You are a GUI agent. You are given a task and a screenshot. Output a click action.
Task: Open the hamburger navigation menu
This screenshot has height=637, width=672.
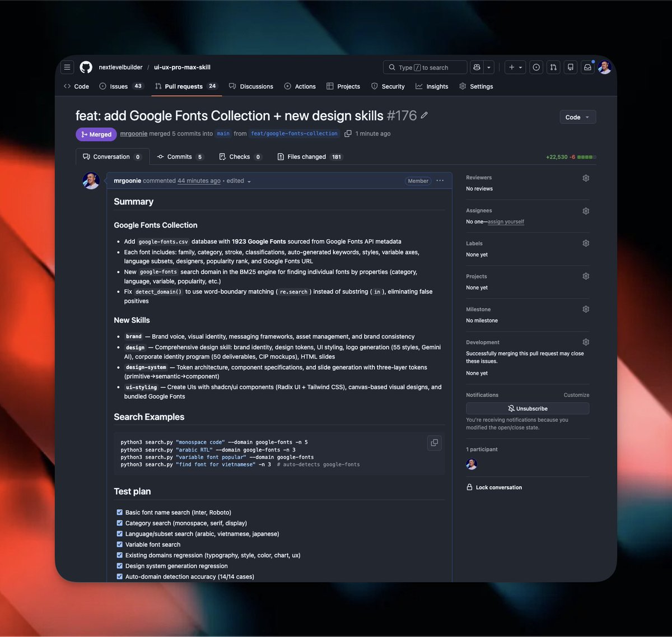pyautogui.click(x=67, y=67)
